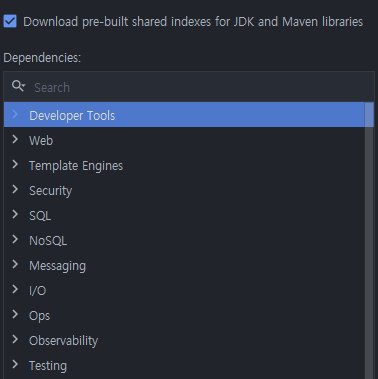Expand the Messaging chevron
This screenshot has width=378, height=379.
pos(15,264)
